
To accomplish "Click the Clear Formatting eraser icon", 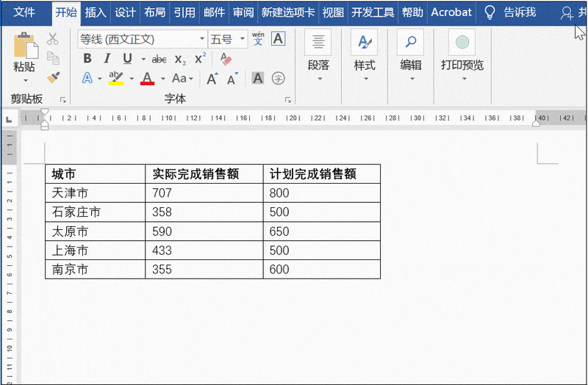I will click(x=226, y=59).
